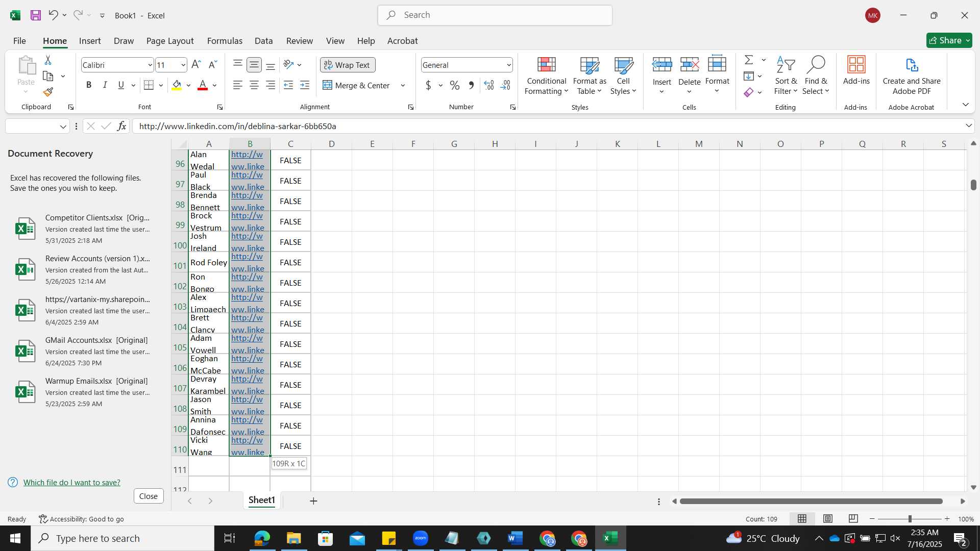Viewport: 980px width, 551px height.
Task: Switch to the Review ribbon tab
Action: [299, 41]
